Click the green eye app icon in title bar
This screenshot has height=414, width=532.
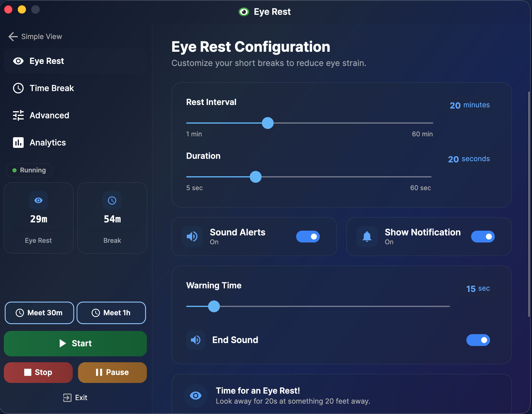244,12
